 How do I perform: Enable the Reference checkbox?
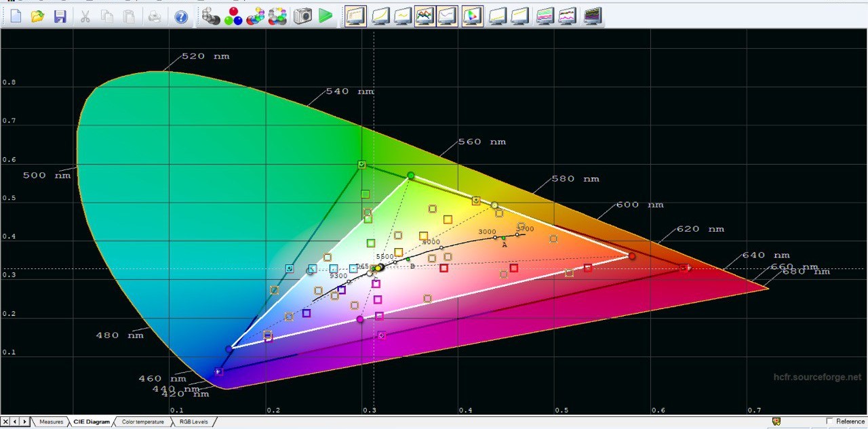tap(829, 422)
